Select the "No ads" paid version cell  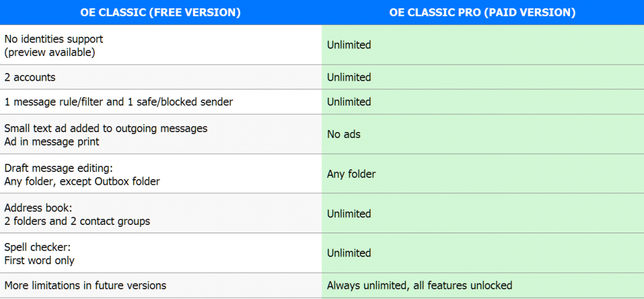pyautogui.click(x=344, y=135)
